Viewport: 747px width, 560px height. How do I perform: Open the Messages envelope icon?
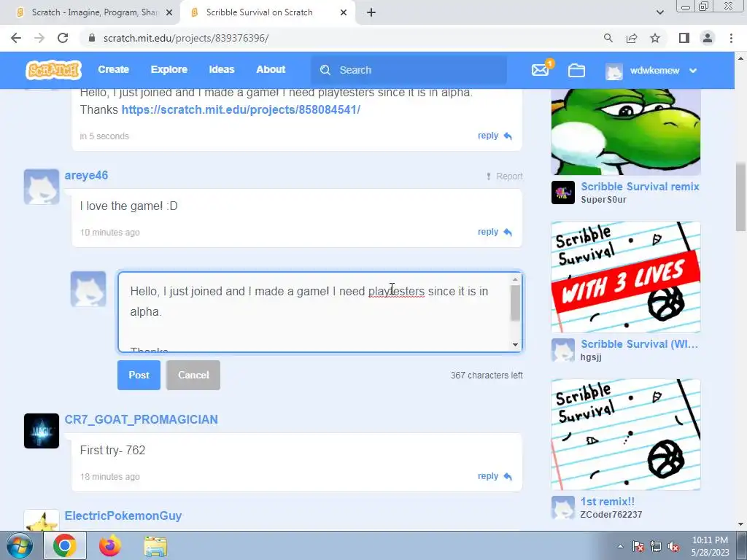(x=541, y=71)
